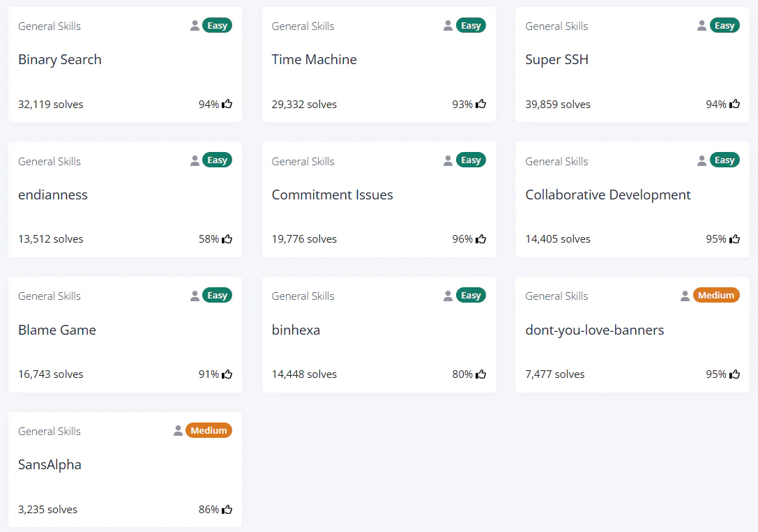Click General Skills label on Super SSH card
The height and width of the screenshot is (532, 758).
556,26
